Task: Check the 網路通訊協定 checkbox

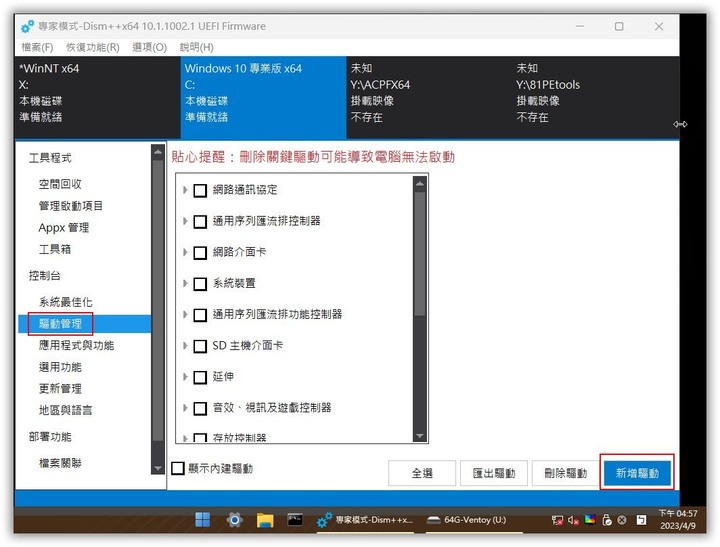Action: [x=200, y=190]
